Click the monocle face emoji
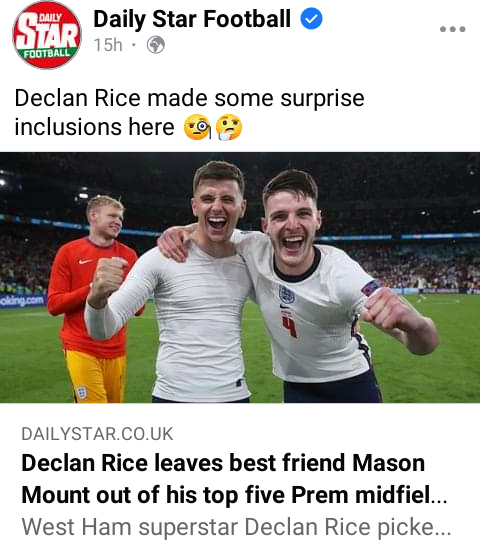This screenshot has width=480, height=545. [197, 127]
